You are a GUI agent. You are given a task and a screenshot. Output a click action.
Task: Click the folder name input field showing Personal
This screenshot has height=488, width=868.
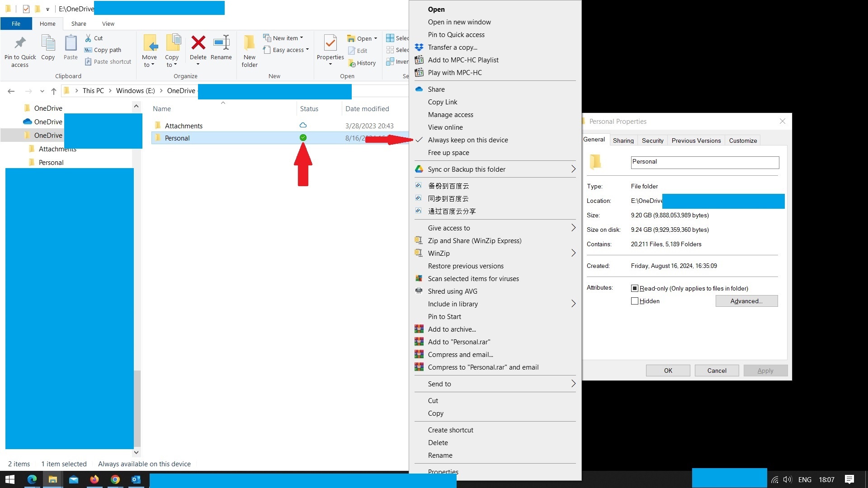pyautogui.click(x=704, y=162)
